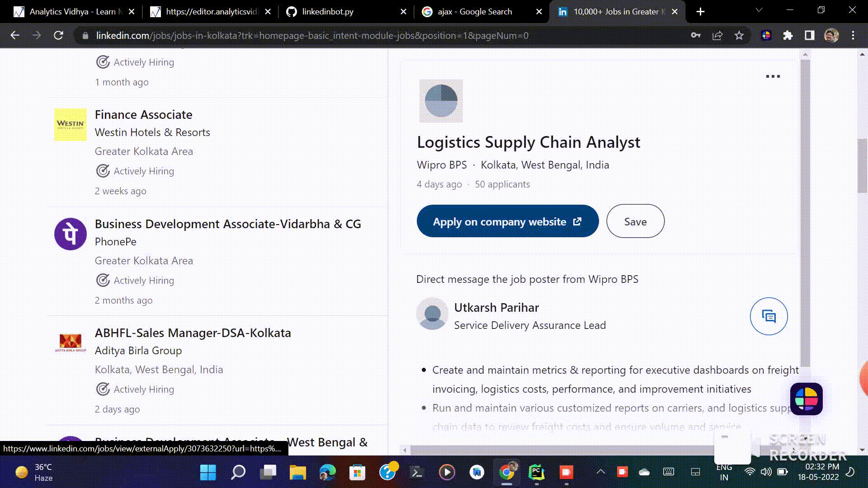Close the linkedinbot.py tab
This screenshot has width=868, height=488.
click(403, 12)
